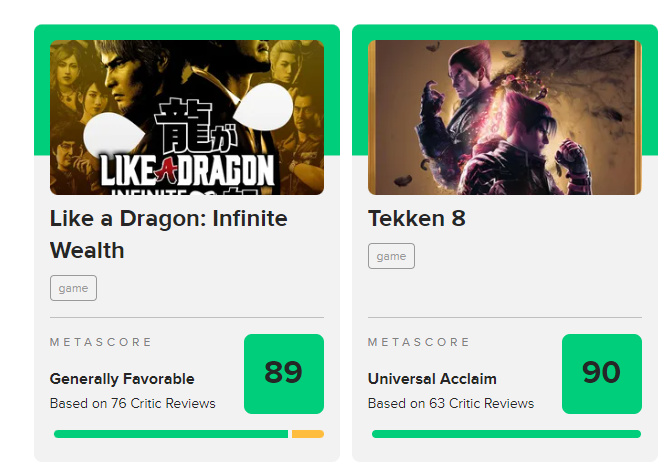Click the 90 Metascore badge
Image resolution: width=670 pixels, height=472 pixels.
pos(601,373)
